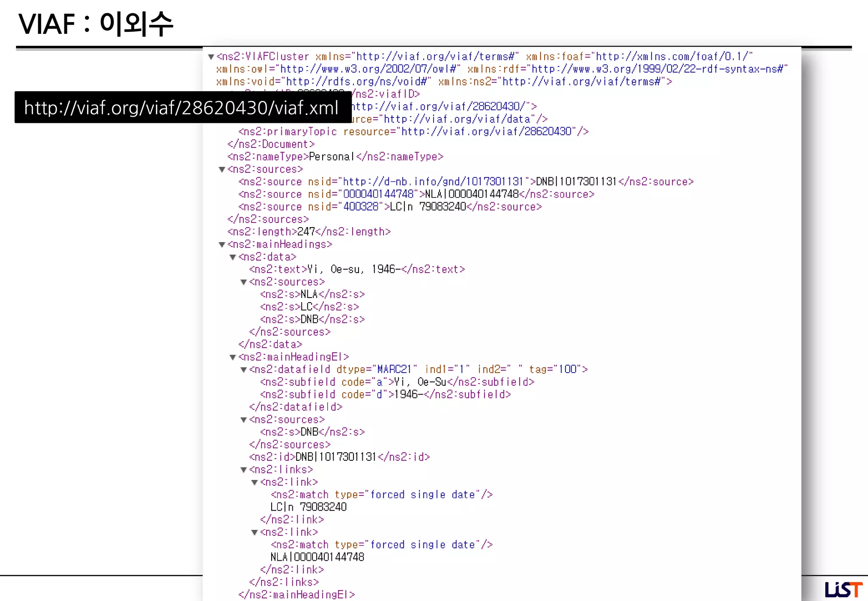Image resolution: width=868 pixels, height=601 pixels.
Task: Click the viaf.org/viaf/28620430/viaf.xml URL label
Action: 181,108
